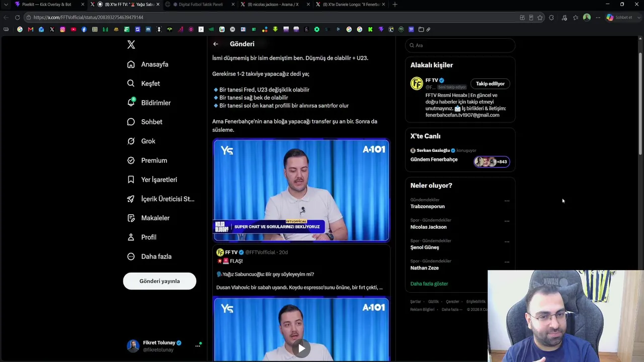Click the browser address bar URL
This screenshot has width=644, height=362.
[x=89, y=18]
